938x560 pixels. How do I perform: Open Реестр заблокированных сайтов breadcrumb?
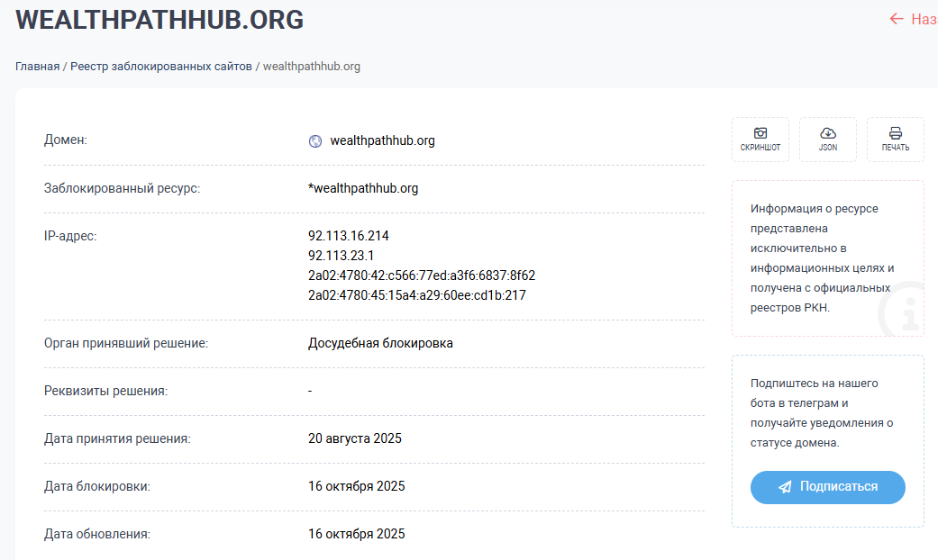pyautogui.click(x=161, y=67)
